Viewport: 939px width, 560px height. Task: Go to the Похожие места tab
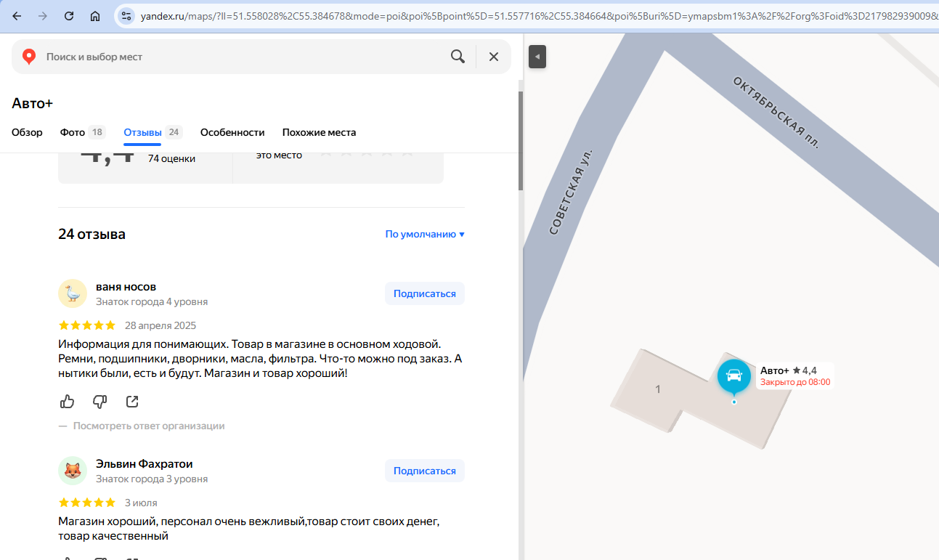click(x=319, y=132)
